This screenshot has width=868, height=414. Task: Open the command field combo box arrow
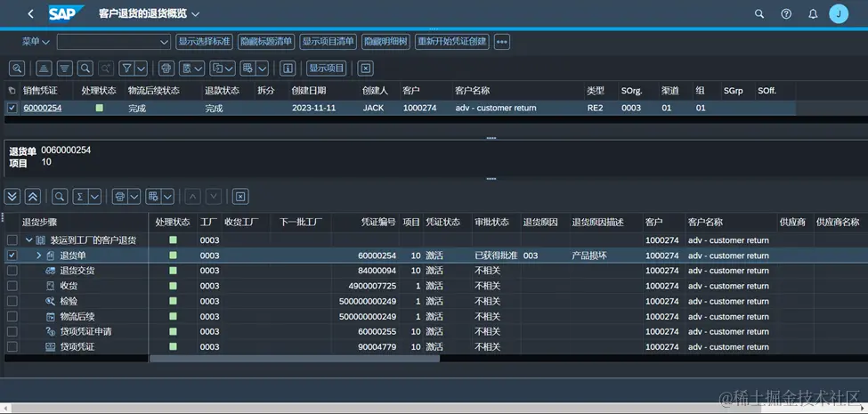tap(165, 42)
